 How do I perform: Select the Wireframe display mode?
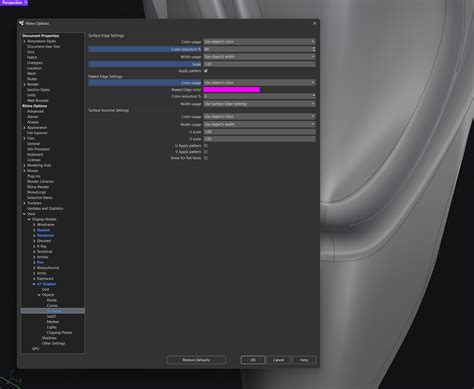[46, 225]
